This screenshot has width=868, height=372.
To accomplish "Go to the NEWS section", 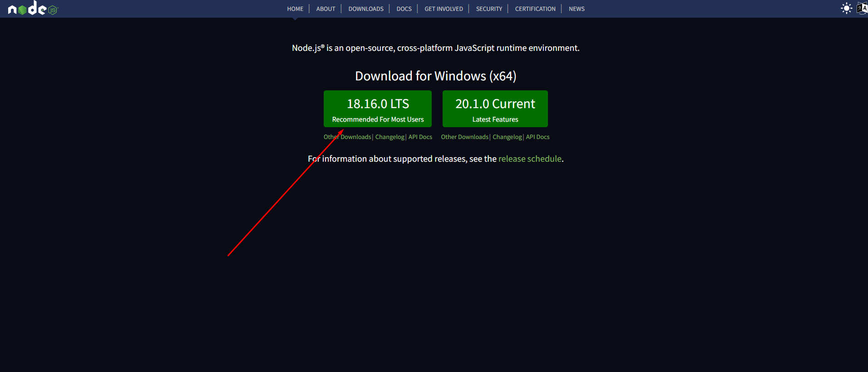I will [577, 9].
